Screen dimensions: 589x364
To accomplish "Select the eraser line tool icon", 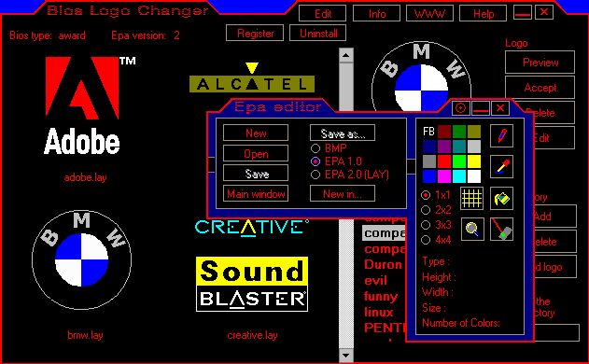I will click(501, 229).
